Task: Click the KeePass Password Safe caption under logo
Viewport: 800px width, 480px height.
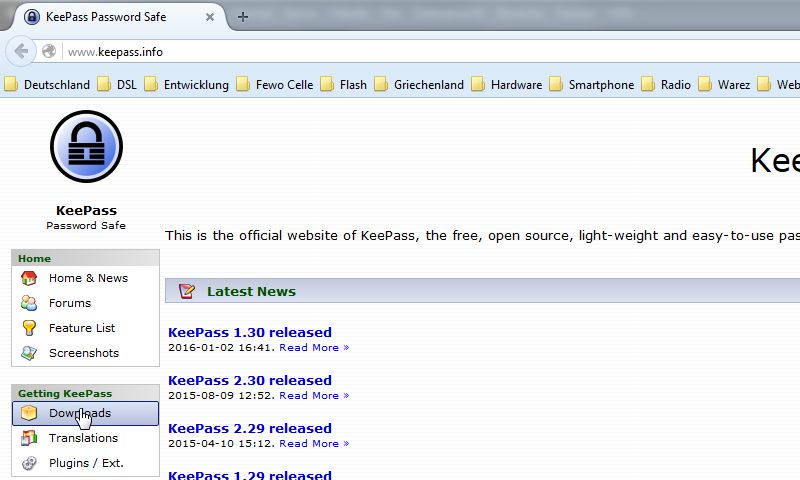Action: (x=86, y=217)
